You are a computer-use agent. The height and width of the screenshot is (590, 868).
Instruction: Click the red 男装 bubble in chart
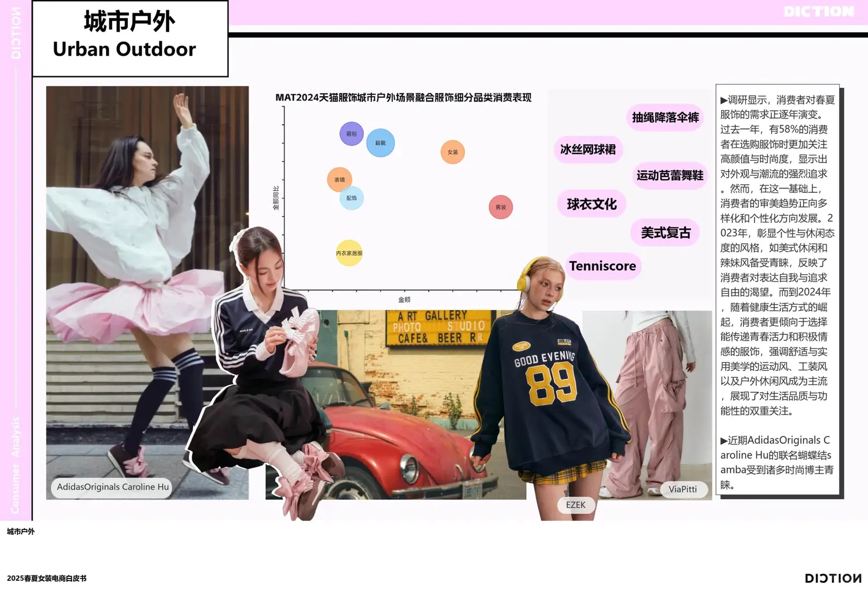(500, 207)
